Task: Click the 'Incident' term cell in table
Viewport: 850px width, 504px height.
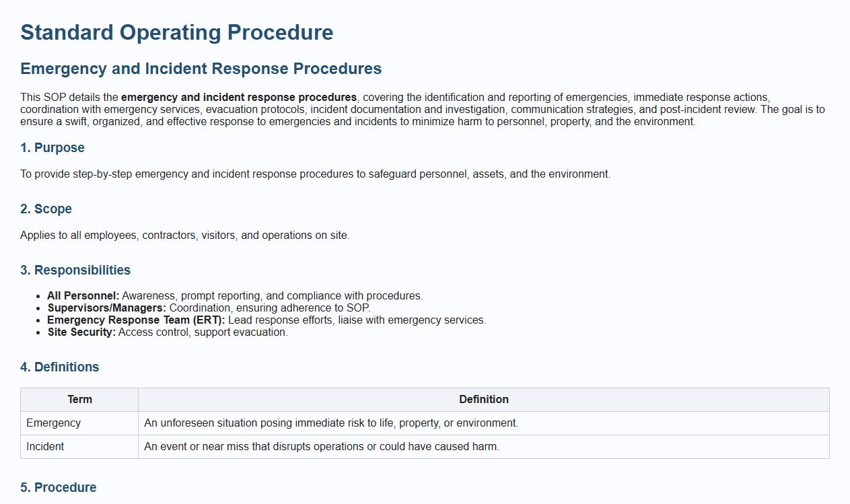Action: pyautogui.click(x=45, y=447)
